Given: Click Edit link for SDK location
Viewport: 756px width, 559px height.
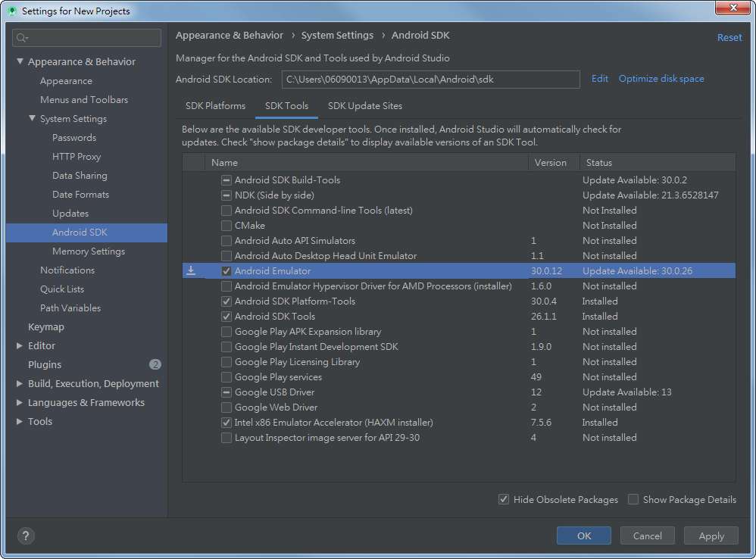Looking at the screenshot, I should (x=600, y=79).
